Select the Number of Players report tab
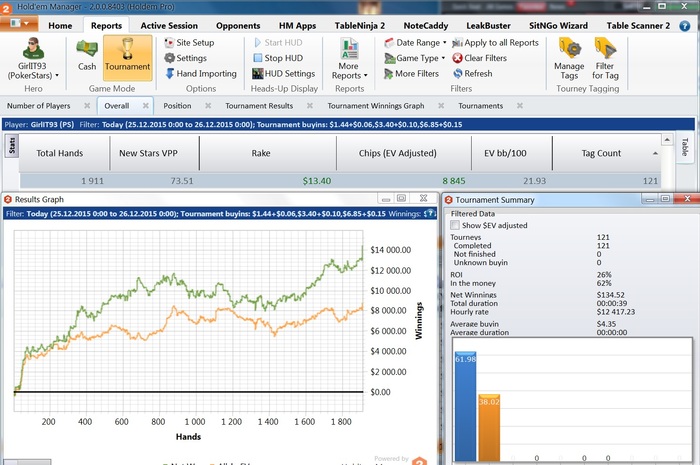Image resolution: width=700 pixels, height=465 pixels. pyautogui.click(x=38, y=106)
